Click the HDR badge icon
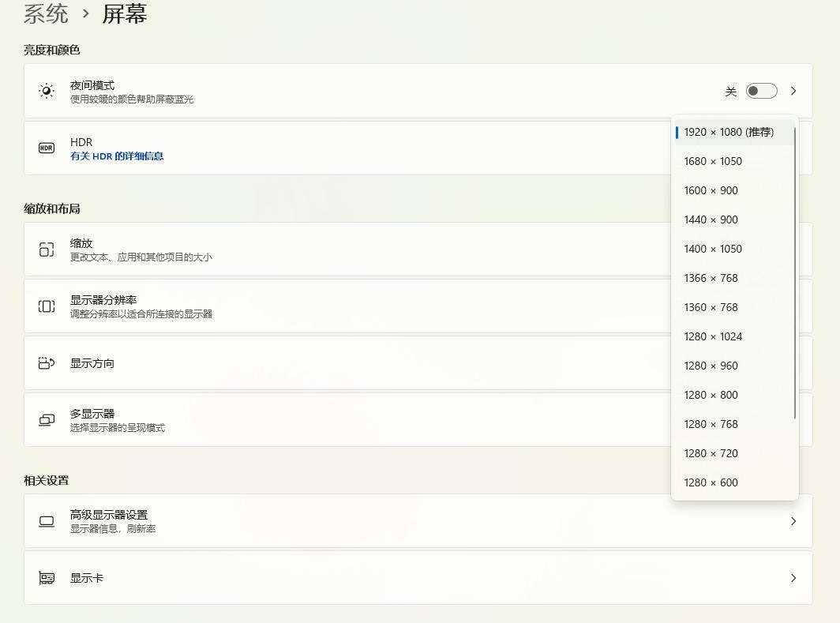Viewport: 840px width, 623px height. (x=47, y=148)
